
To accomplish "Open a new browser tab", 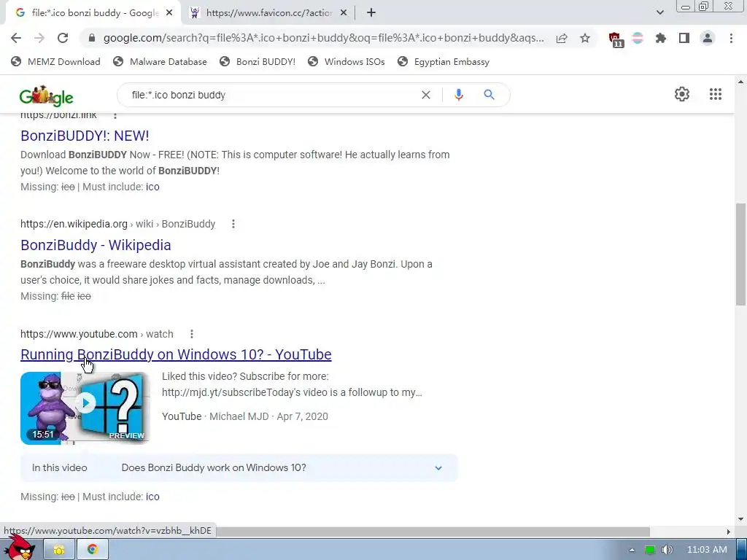I will coord(371,13).
